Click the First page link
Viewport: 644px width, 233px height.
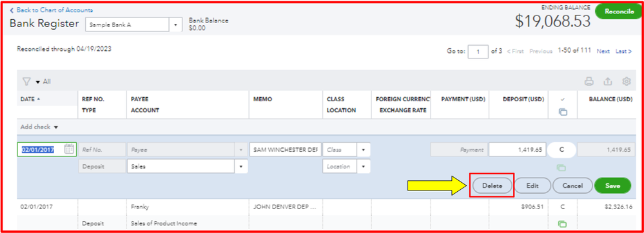coord(515,51)
